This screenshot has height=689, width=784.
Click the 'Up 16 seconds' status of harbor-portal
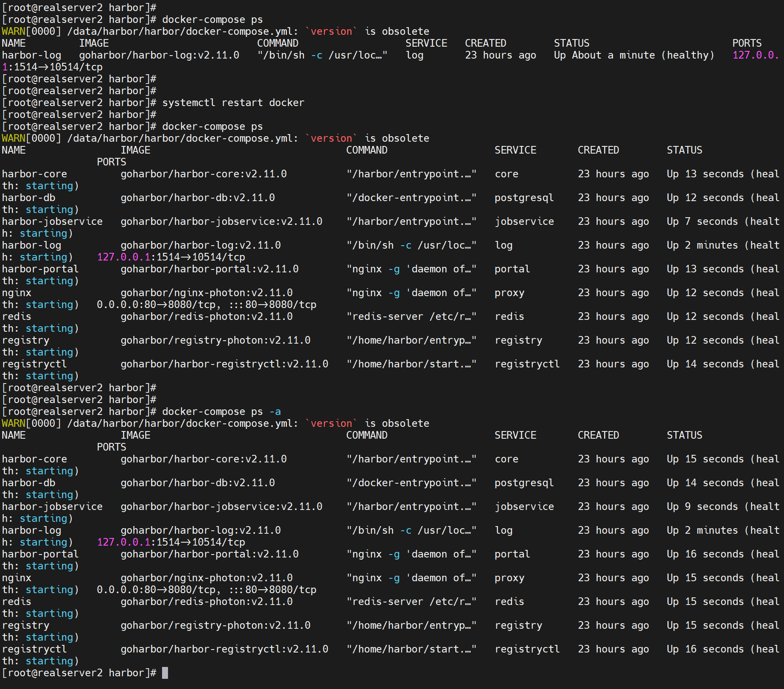(705, 554)
